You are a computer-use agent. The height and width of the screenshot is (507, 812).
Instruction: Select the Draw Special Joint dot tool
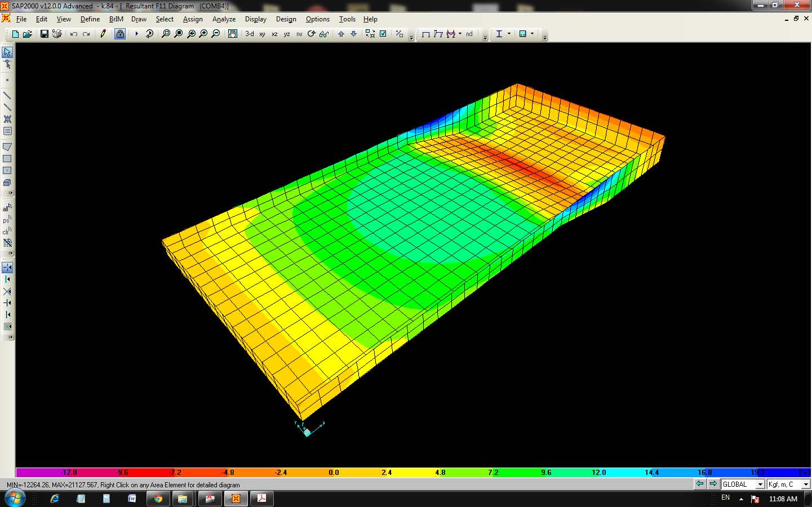click(x=7, y=80)
